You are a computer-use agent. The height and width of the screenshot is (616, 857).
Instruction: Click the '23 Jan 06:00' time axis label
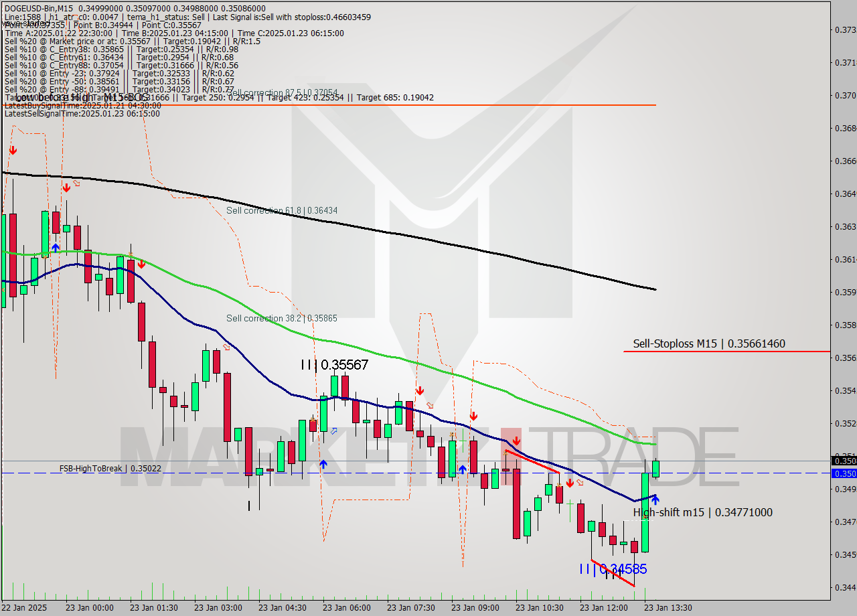(347, 607)
